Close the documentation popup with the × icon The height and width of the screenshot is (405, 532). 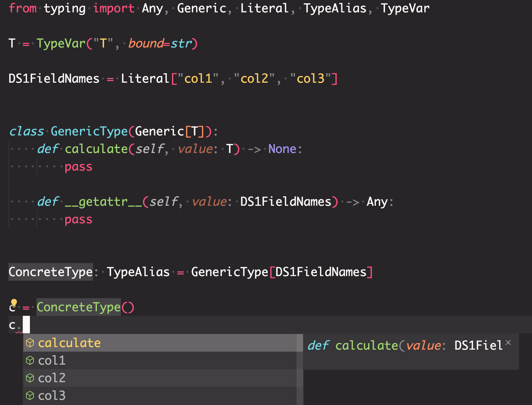click(509, 343)
